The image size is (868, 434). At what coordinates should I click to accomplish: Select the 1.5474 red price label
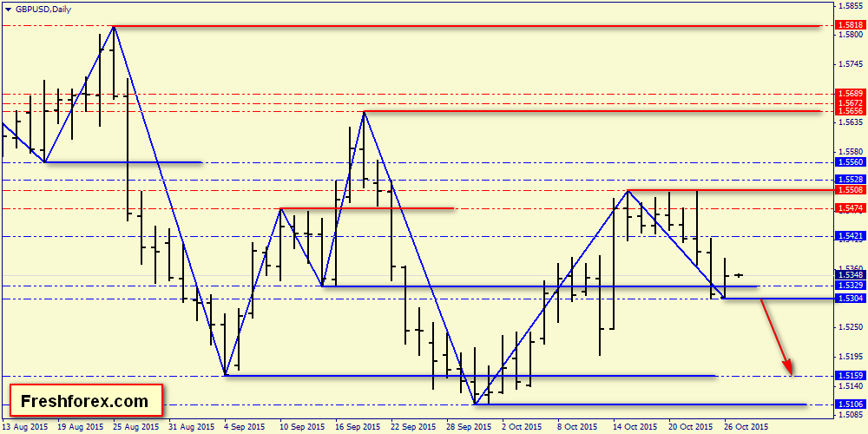pyautogui.click(x=850, y=207)
